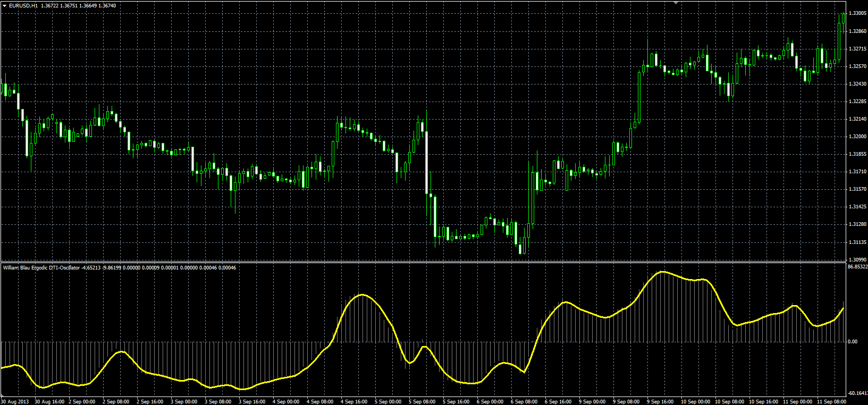Click the 2 Sep 08:00 time label
868x405 pixels.
coord(116,402)
